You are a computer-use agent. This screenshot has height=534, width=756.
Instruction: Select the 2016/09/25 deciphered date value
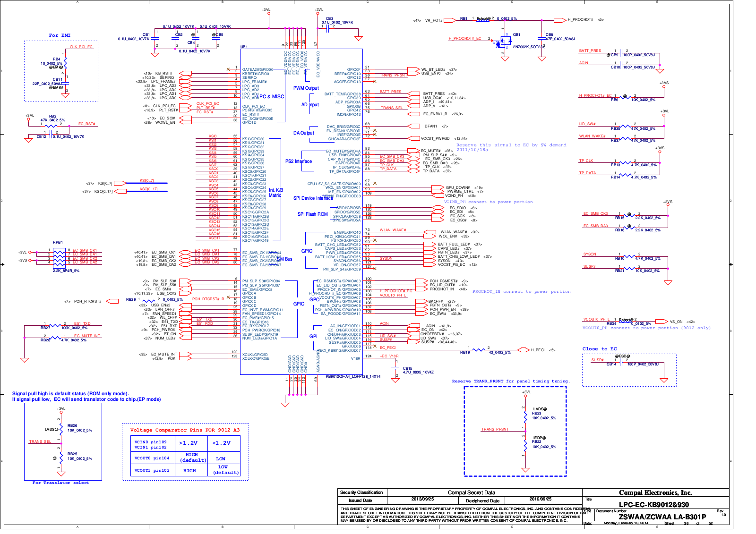point(540,499)
